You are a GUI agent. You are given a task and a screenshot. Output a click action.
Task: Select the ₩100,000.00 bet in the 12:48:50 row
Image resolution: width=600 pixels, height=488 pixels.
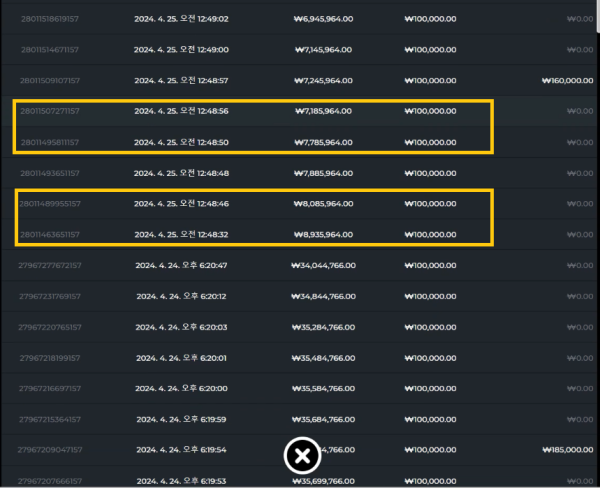(430, 142)
